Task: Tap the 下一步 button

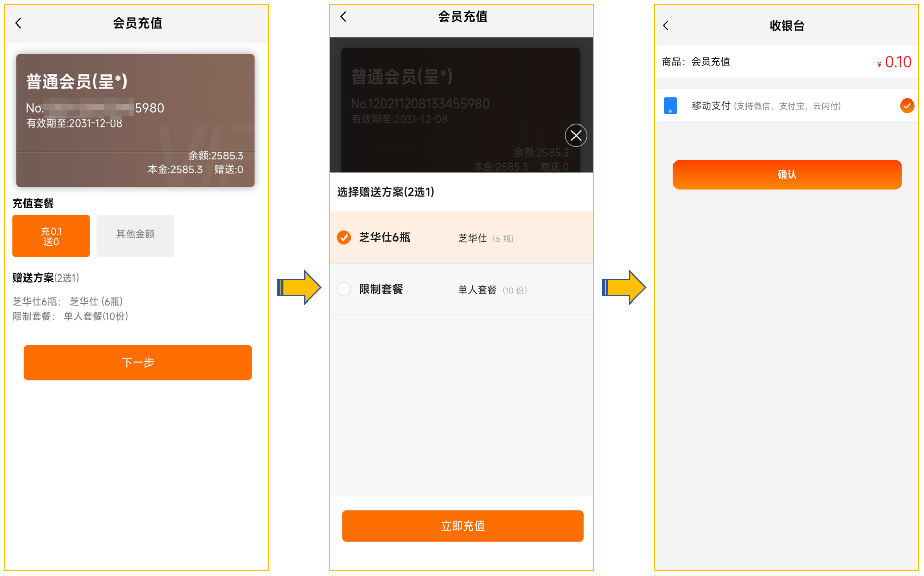Action: 138,362
